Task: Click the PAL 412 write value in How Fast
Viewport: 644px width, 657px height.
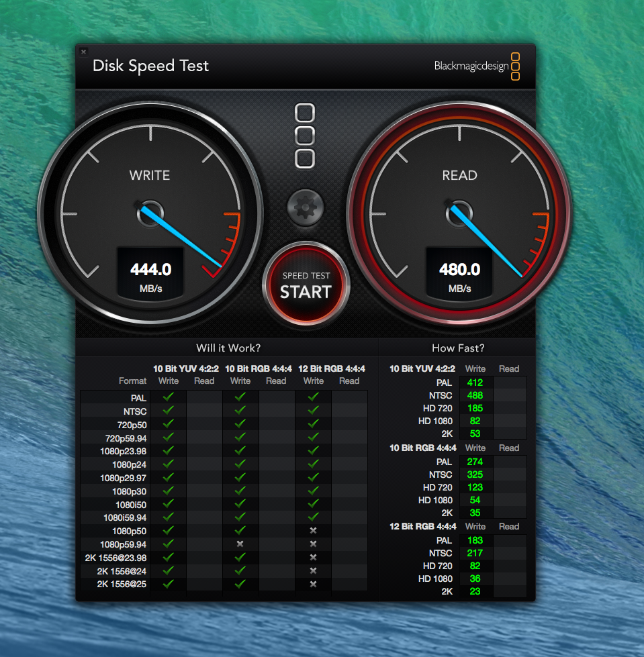Action: pyautogui.click(x=475, y=383)
